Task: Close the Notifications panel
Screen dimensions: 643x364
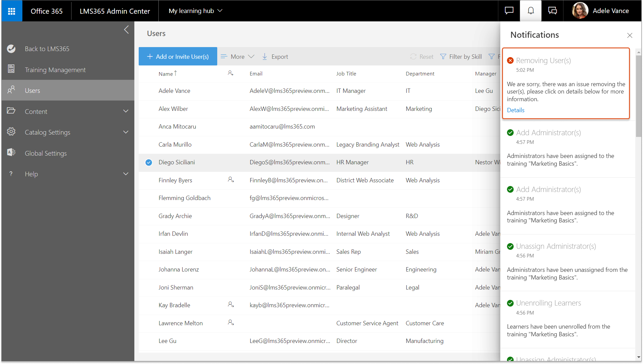Action: tap(630, 35)
